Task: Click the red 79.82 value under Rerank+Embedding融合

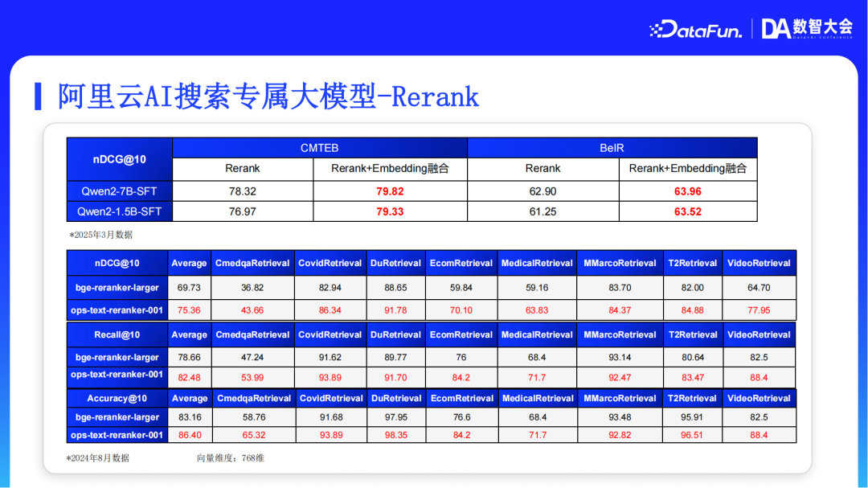Action: pos(389,191)
